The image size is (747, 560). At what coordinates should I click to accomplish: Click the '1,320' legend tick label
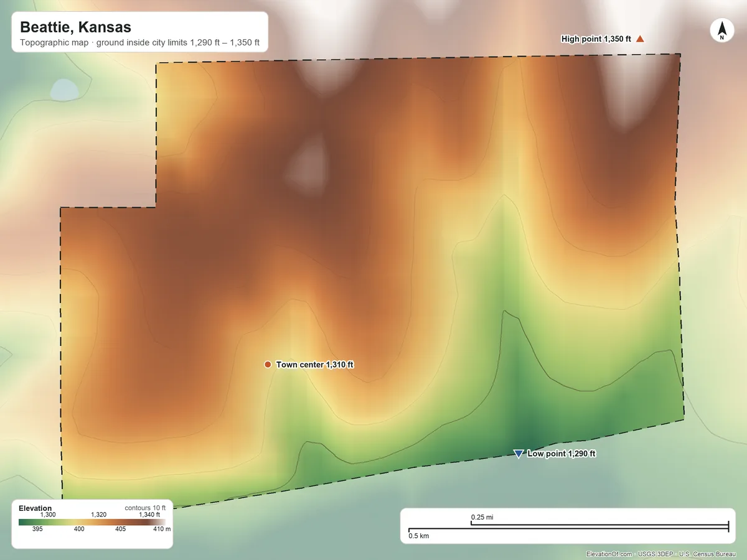[99, 515]
